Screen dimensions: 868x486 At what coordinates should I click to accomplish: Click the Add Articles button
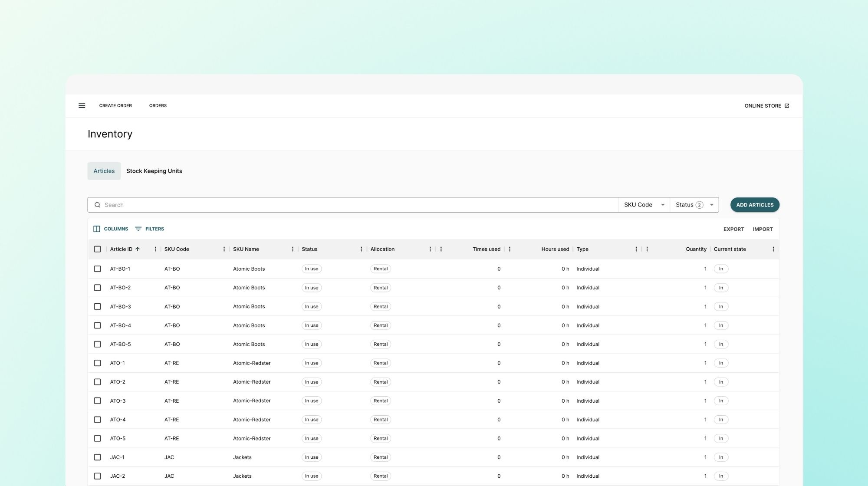click(755, 205)
